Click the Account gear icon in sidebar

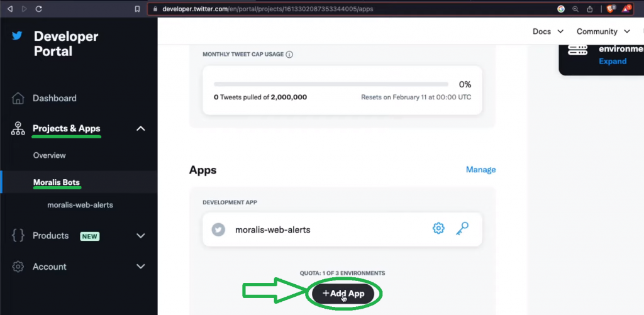coord(18,267)
